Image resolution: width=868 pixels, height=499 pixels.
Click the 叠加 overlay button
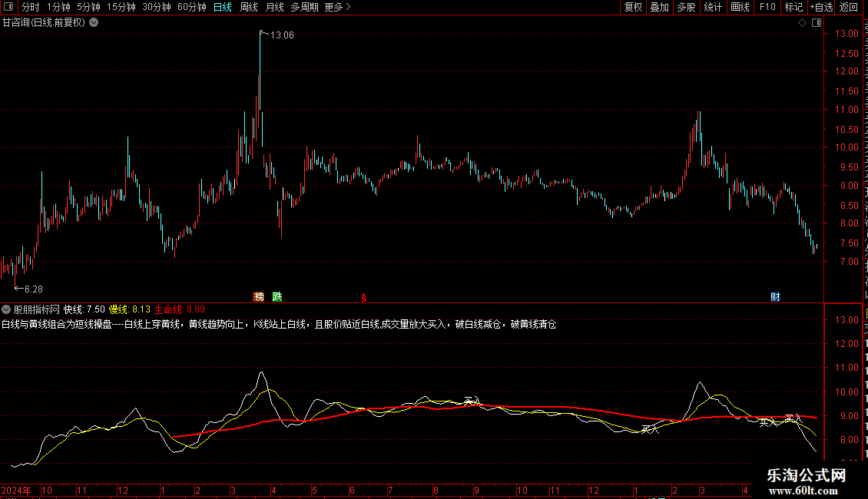point(659,7)
